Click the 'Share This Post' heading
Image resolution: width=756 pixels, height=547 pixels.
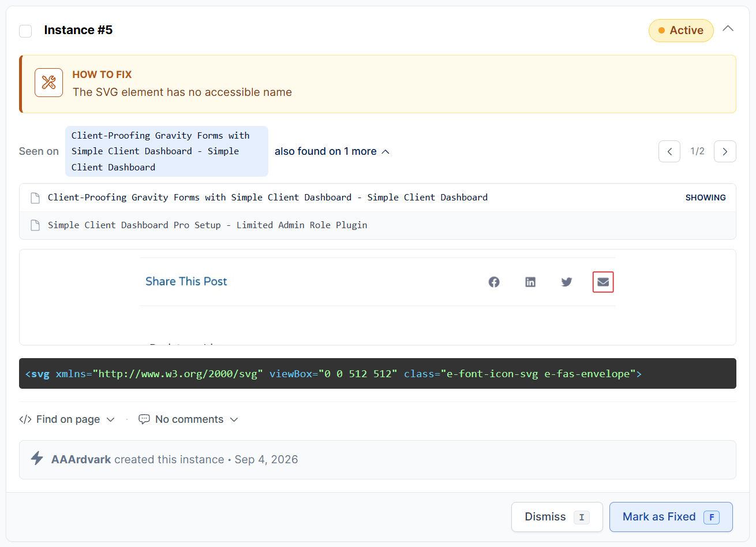pos(186,281)
